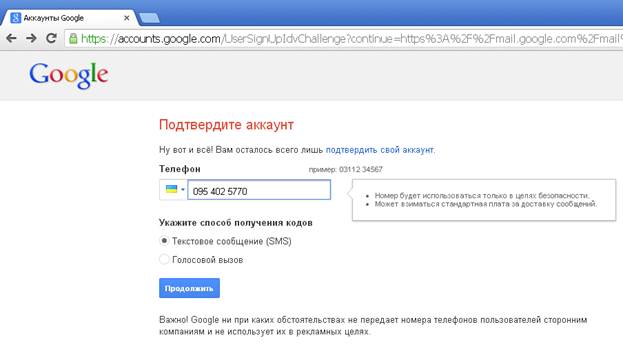
Task: Reload the page with the refresh icon
Action: (51, 38)
